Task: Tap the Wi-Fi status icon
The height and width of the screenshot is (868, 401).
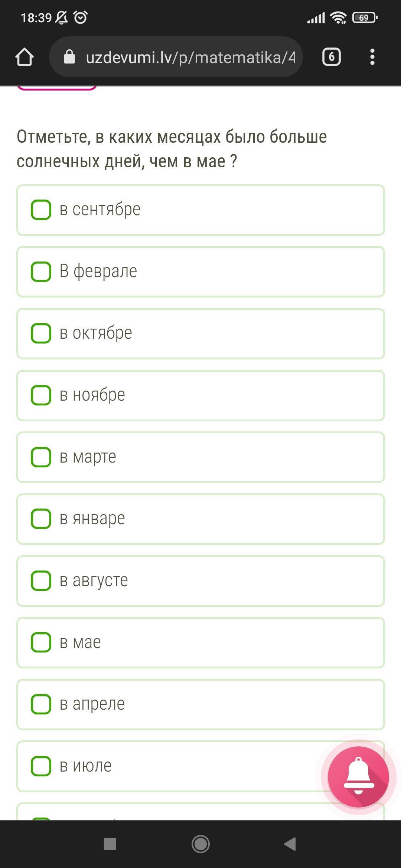Action: click(338, 17)
